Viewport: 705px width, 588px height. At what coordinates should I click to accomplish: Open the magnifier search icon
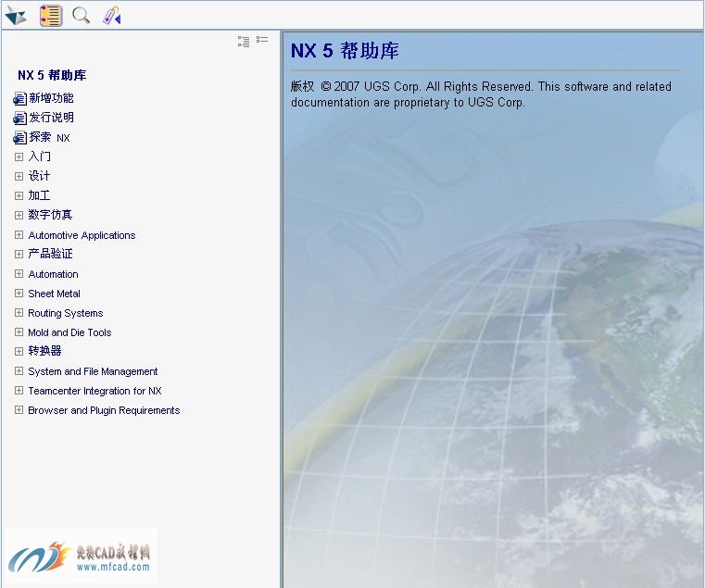(x=81, y=16)
